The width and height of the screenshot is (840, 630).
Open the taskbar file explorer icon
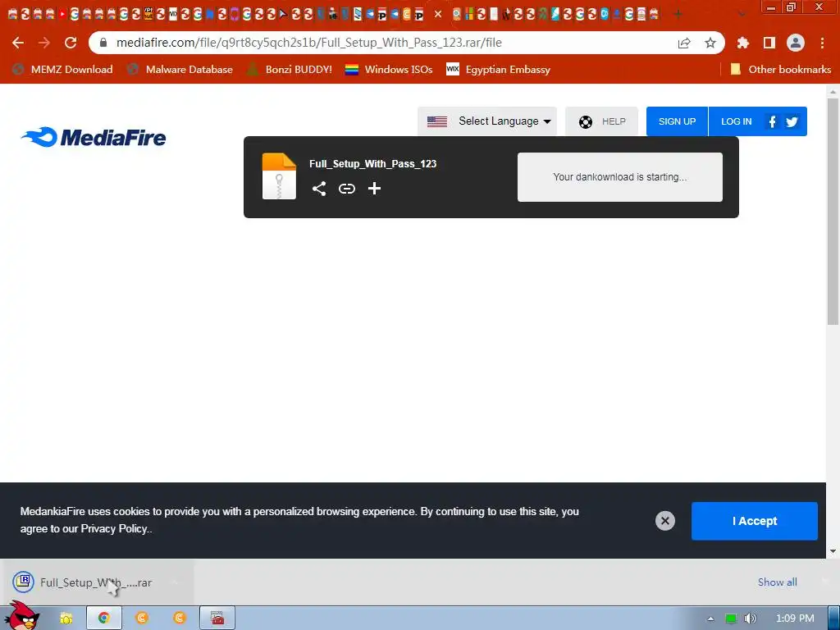66,619
